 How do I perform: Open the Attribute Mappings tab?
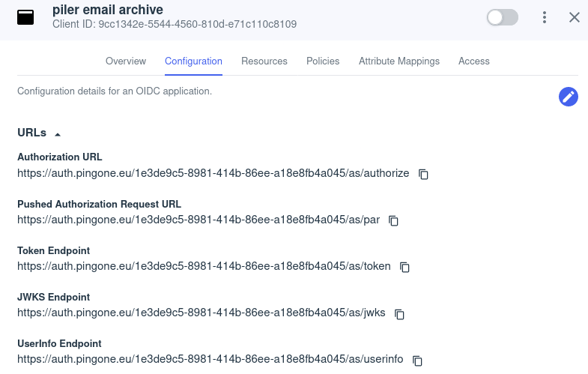[399, 61]
